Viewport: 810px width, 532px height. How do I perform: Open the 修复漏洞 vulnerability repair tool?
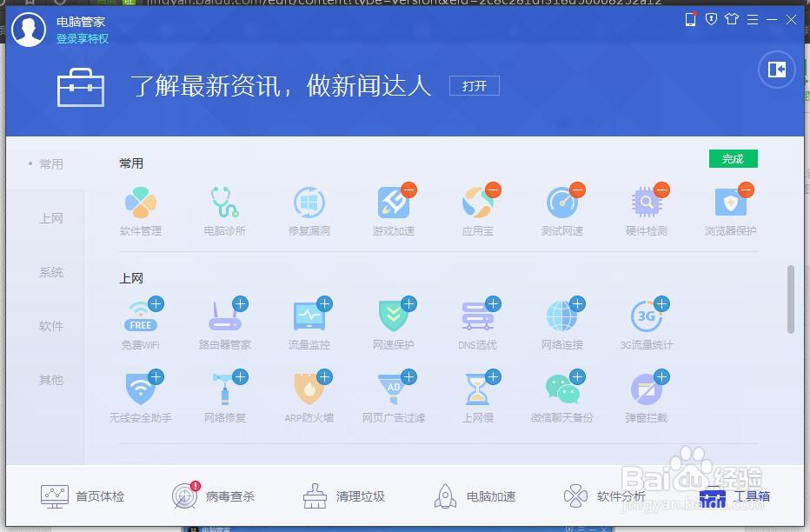pos(309,206)
